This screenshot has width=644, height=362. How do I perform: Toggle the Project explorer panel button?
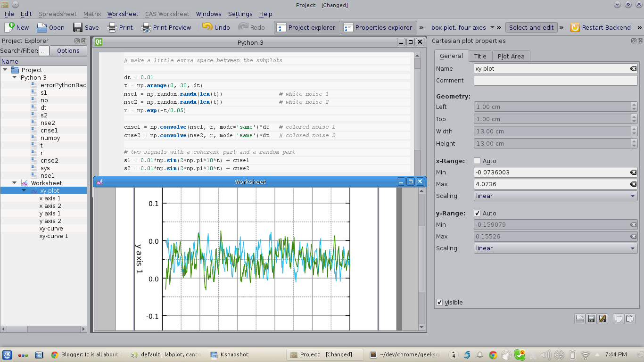point(306,27)
